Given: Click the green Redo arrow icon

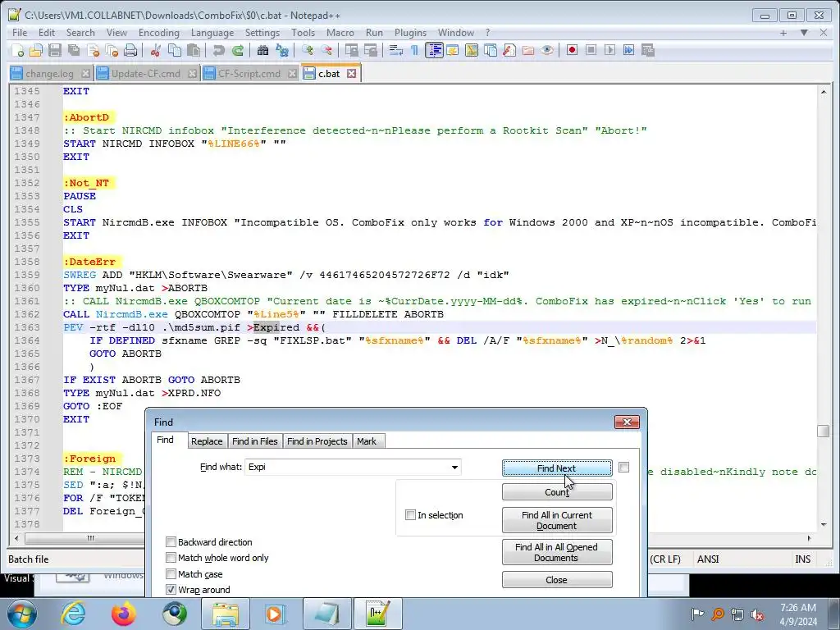Looking at the screenshot, I should [x=238, y=50].
